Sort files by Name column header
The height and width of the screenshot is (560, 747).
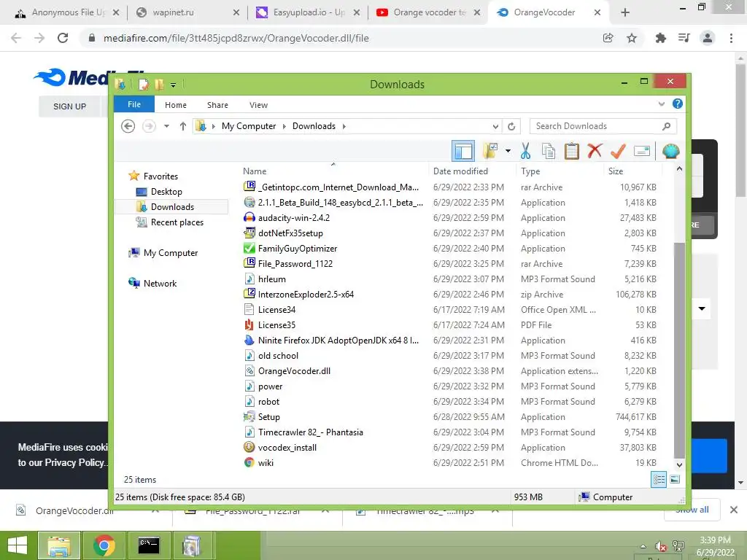(255, 171)
